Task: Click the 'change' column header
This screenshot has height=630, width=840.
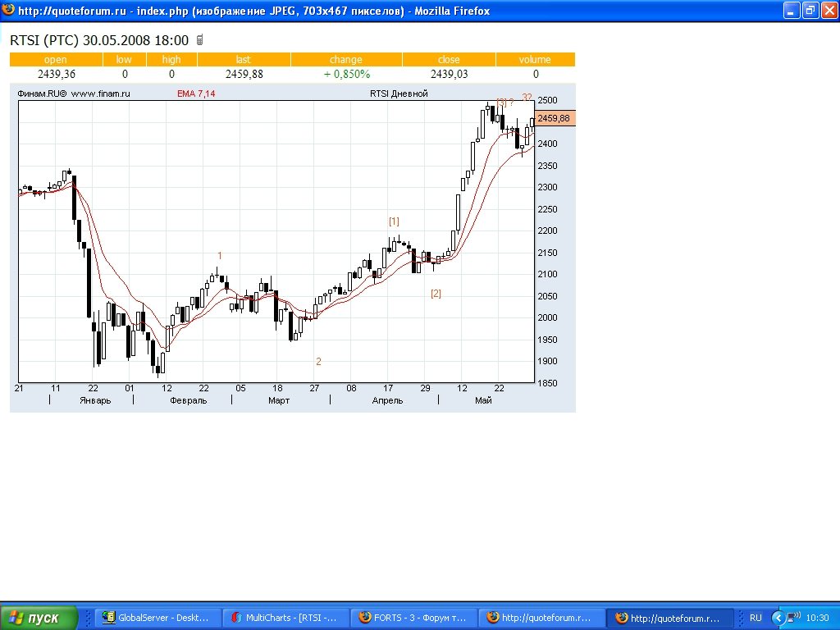Action: coord(345,60)
